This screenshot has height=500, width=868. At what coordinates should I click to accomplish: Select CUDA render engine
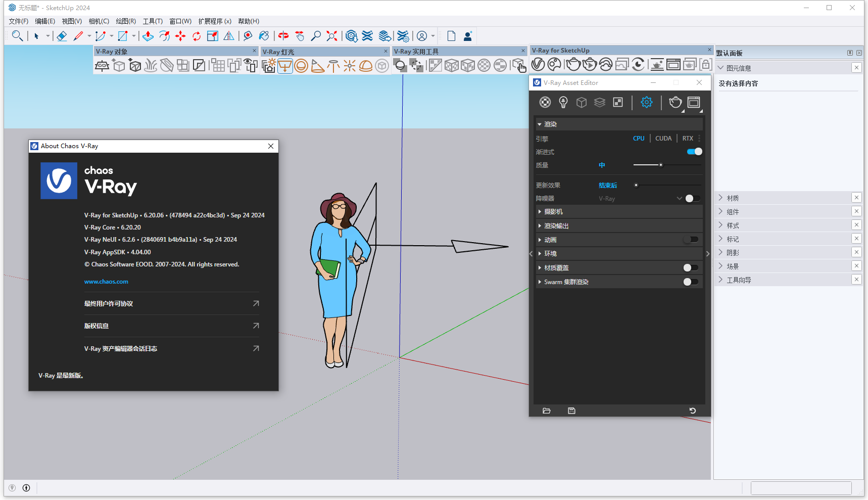tap(663, 139)
